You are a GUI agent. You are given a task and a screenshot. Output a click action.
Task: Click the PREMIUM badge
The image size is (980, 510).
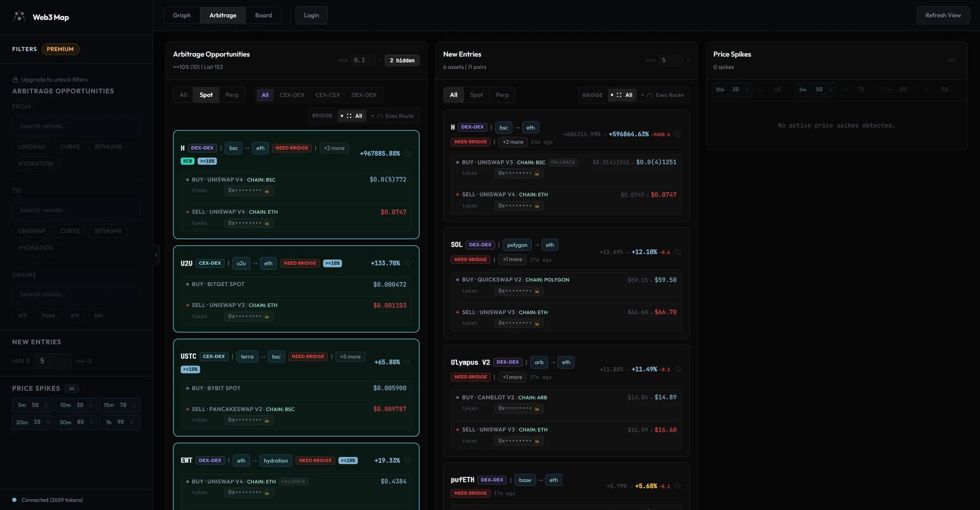pyautogui.click(x=60, y=49)
